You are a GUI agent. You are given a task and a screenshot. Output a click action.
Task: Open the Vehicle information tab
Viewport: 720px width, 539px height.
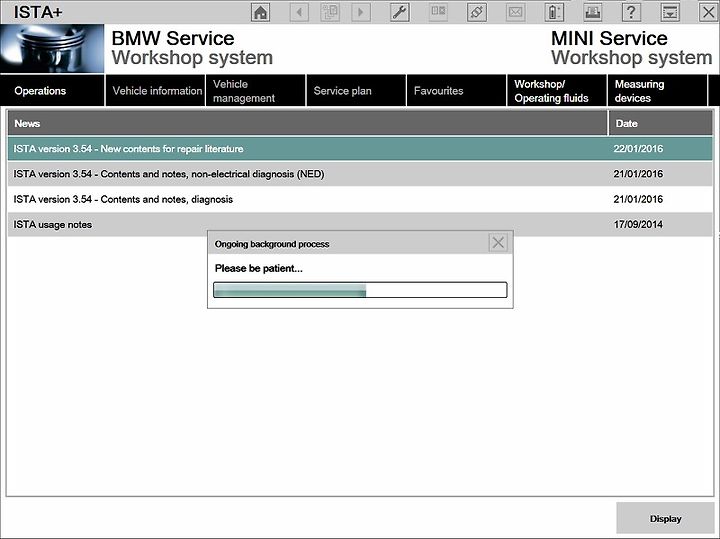tap(155, 90)
